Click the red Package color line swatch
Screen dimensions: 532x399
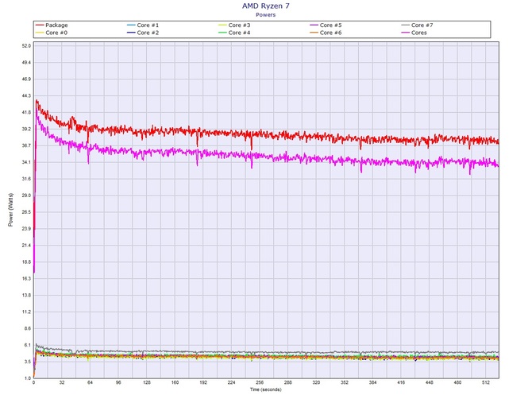pos(40,25)
